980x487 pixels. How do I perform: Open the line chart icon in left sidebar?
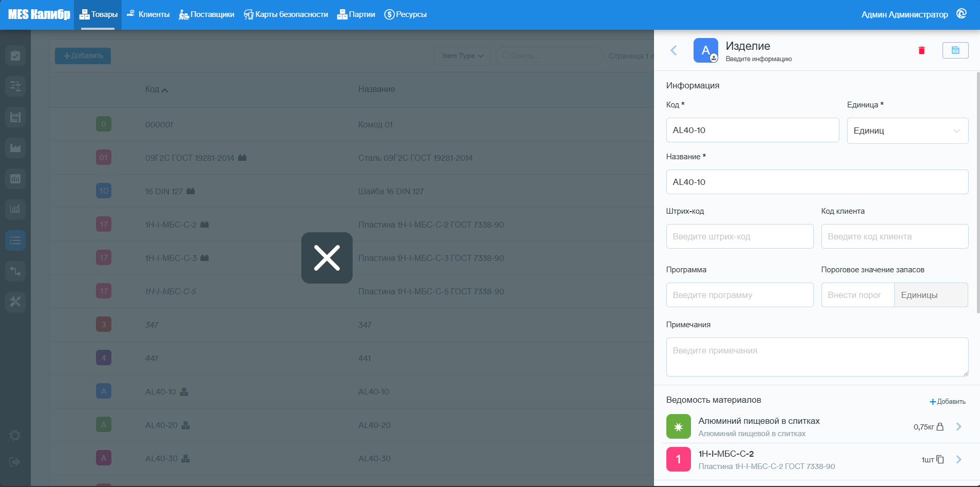pos(15,209)
